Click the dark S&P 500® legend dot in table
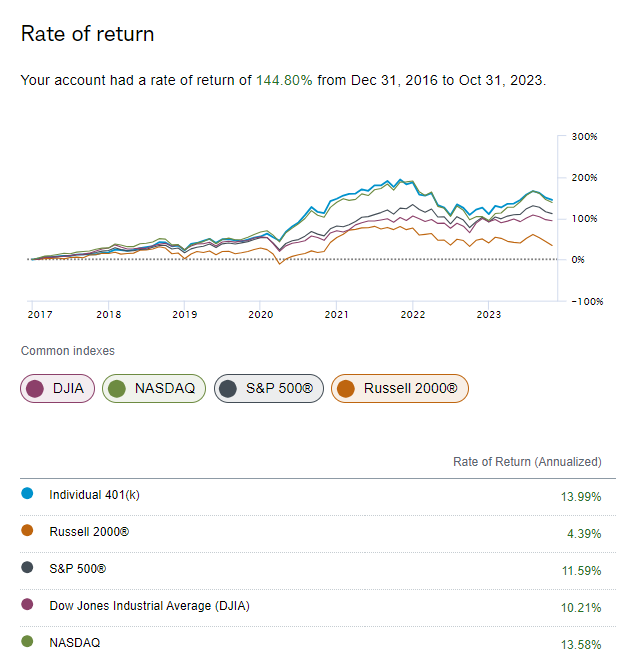Image resolution: width=636 pixels, height=662 pixels. (26, 568)
